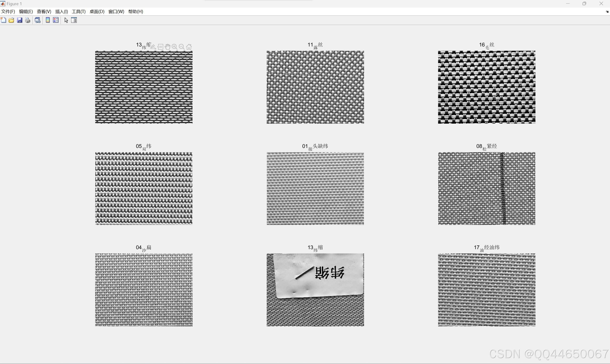Open the 文件(F) menu
This screenshot has height=364, width=610.
[8, 11]
